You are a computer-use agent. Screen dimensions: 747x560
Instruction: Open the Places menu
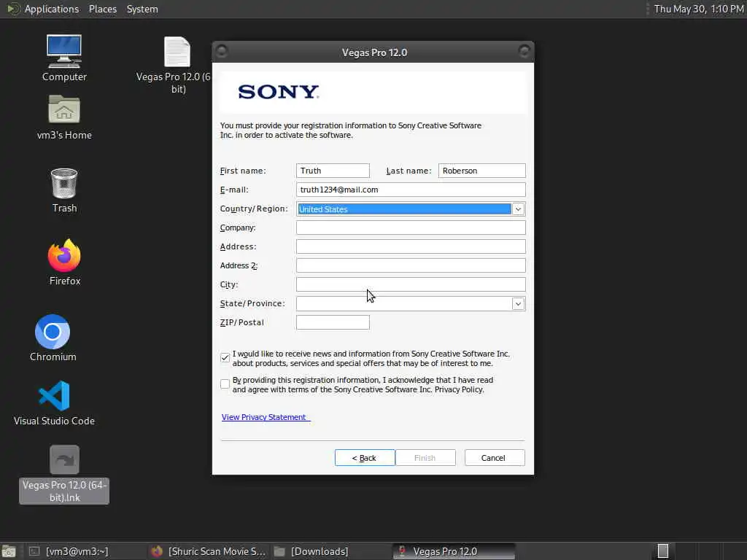(x=102, y=9)
